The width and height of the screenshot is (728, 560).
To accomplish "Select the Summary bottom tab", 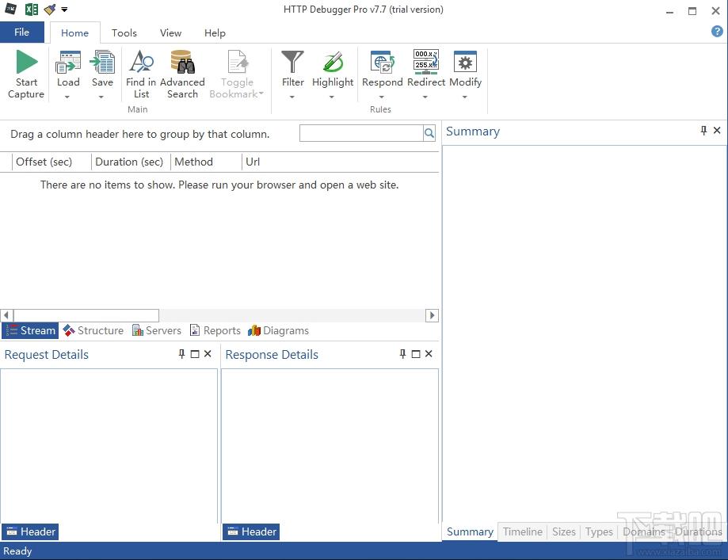I will pos(470,531).
